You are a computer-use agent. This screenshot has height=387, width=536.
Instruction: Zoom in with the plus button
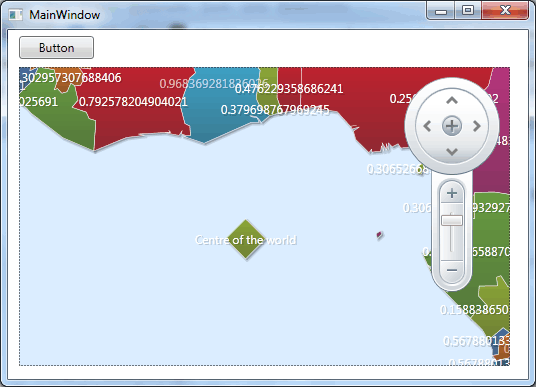(452, 193)
